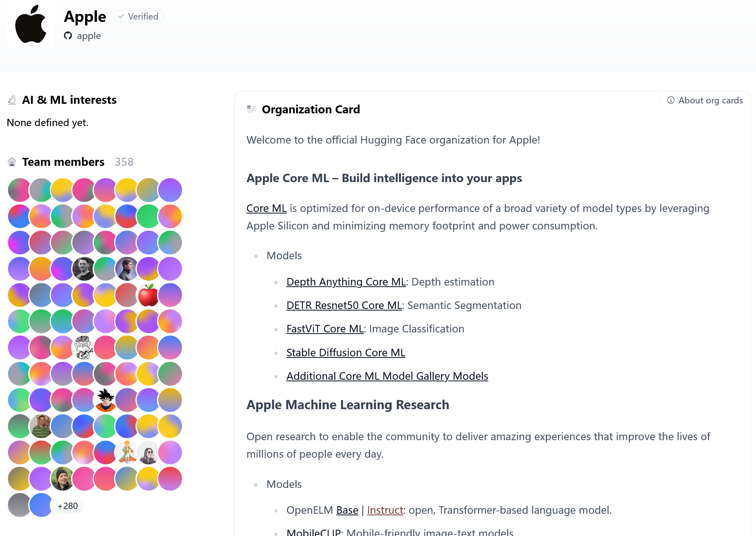Open the OpenELM Instruct link
The width and height of the screenshot is (756, 536).
point(385,510)
